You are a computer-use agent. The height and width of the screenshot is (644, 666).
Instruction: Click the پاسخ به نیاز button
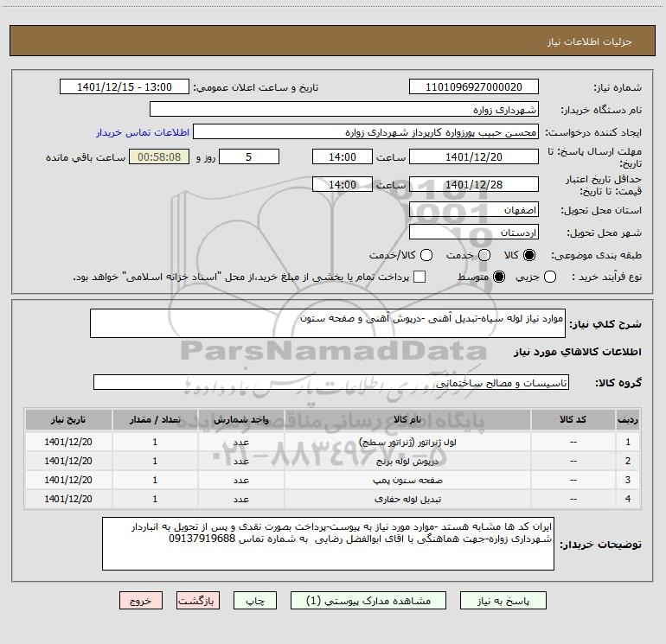(x=503, y=601)
